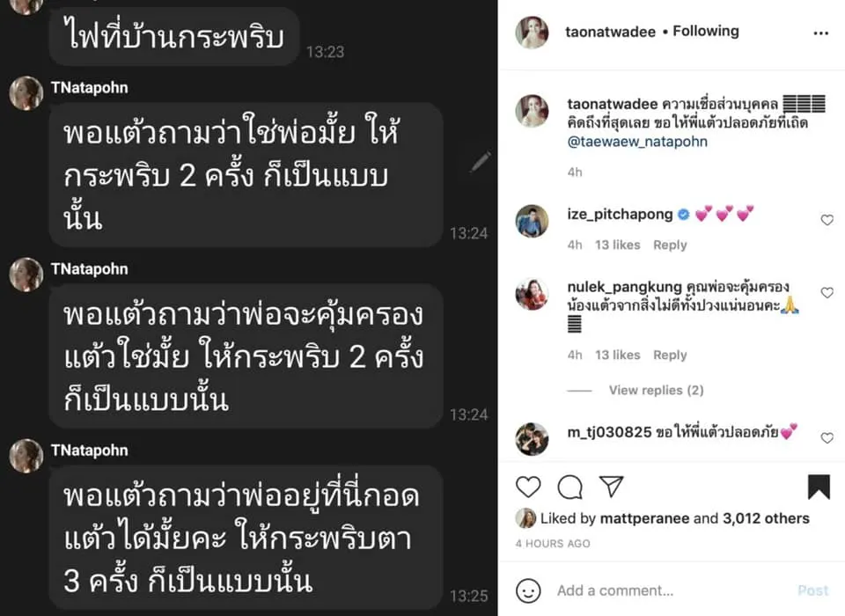
Task: Click the Following label in header
Action: point(705,32)
